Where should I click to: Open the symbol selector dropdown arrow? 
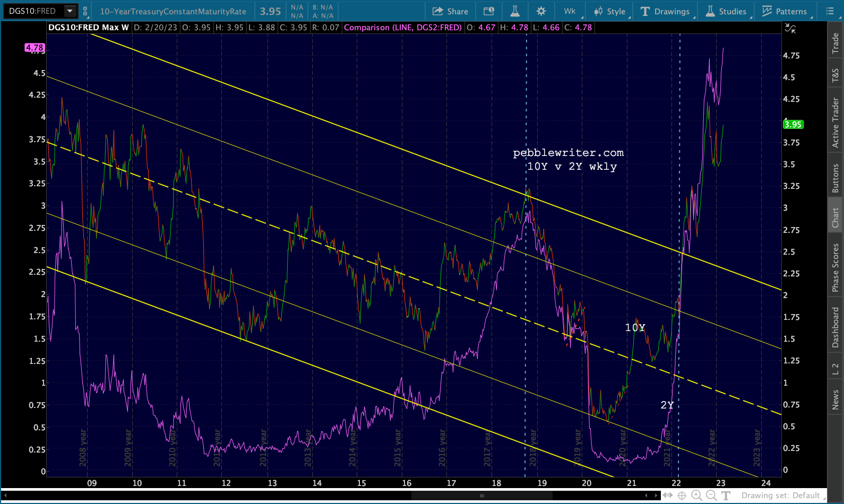click(70, 11)
